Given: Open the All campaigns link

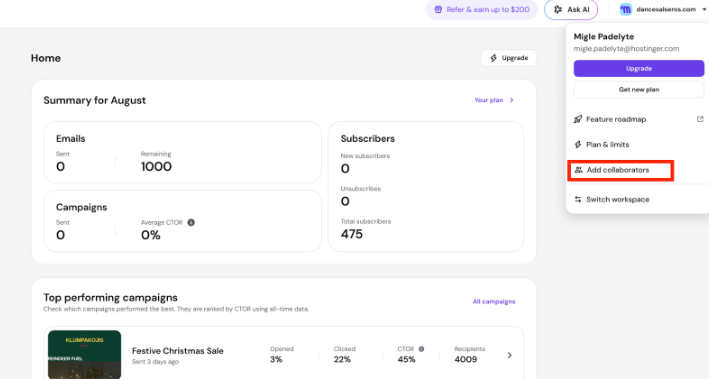Looking at the screenshot, I should (494, 301).
